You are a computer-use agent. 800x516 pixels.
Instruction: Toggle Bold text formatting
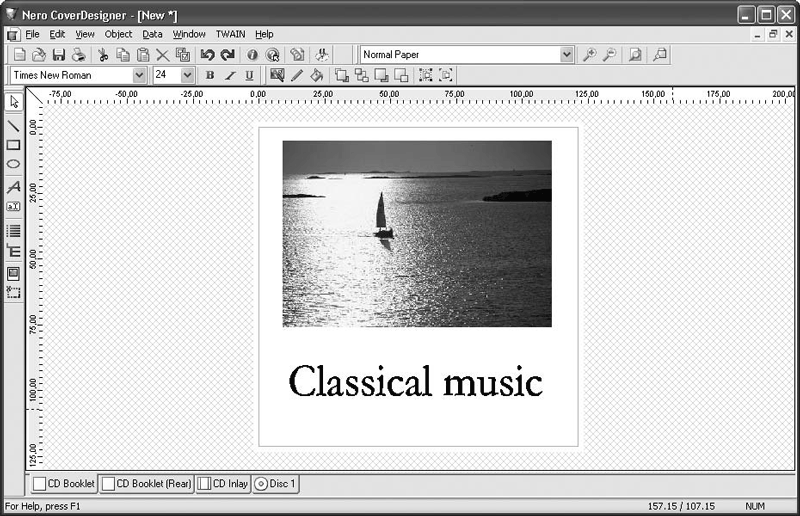(210, 75)
